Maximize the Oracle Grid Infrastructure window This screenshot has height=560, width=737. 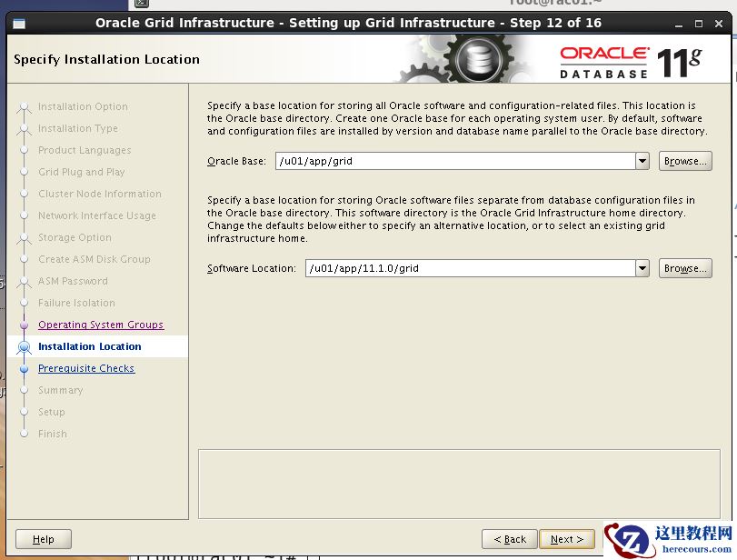[699, 24]
